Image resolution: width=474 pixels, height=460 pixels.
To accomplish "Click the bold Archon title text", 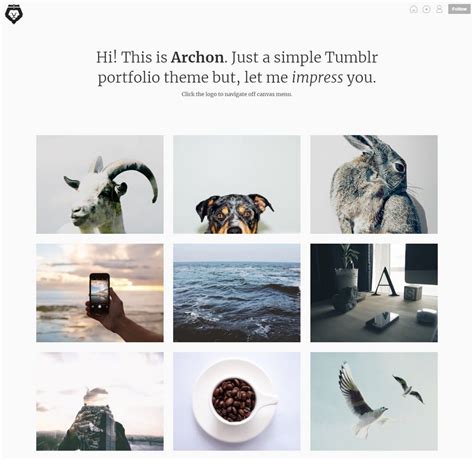I will click(197, 57).
